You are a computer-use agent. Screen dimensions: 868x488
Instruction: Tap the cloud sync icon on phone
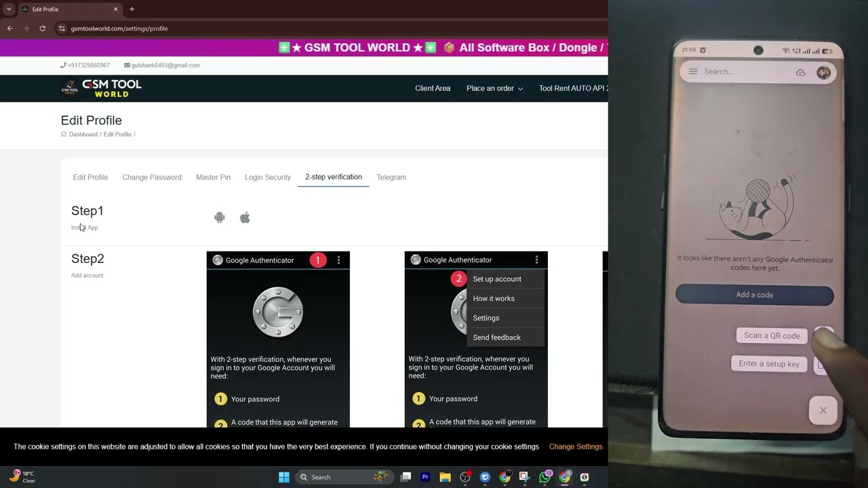pyautogui.click(x=801, y=72)
